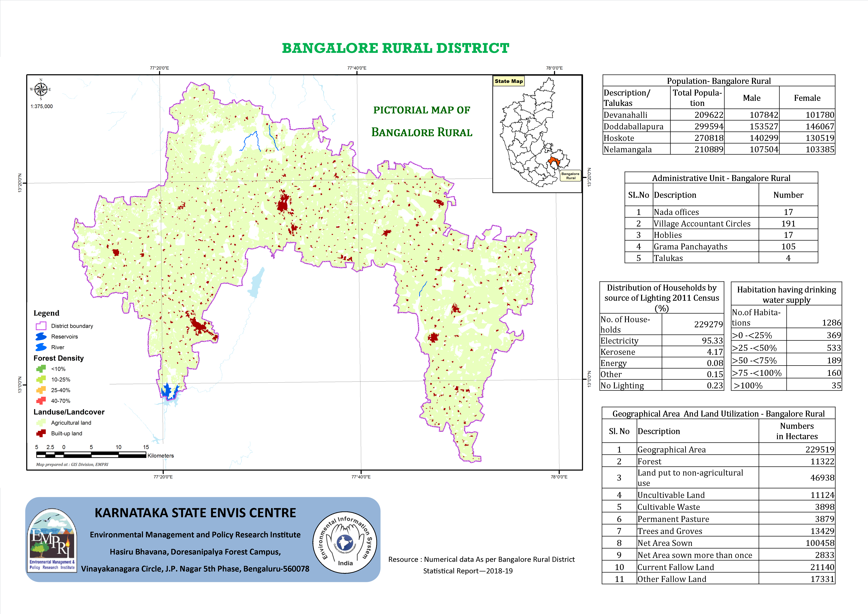Click the Environmental Information System India logo
Image resolution: width=868 pixels, height=614 pixels.
[345, 542]
